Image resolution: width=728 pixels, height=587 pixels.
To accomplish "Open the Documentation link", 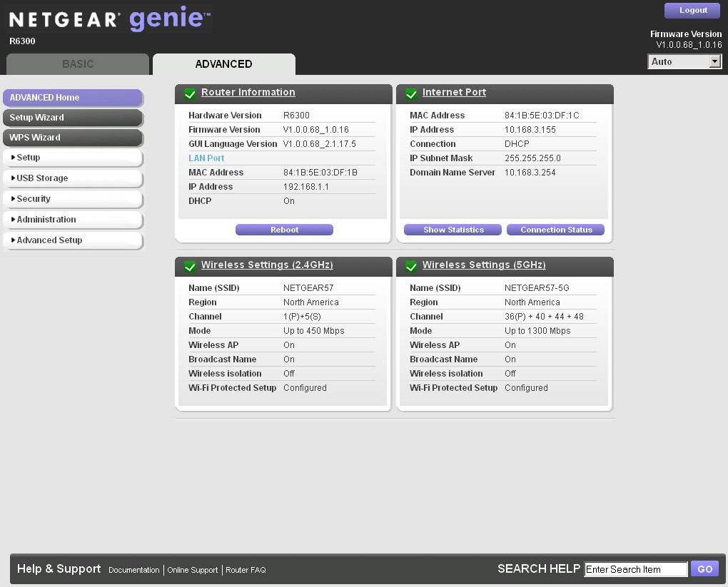I will pos(133,570).
